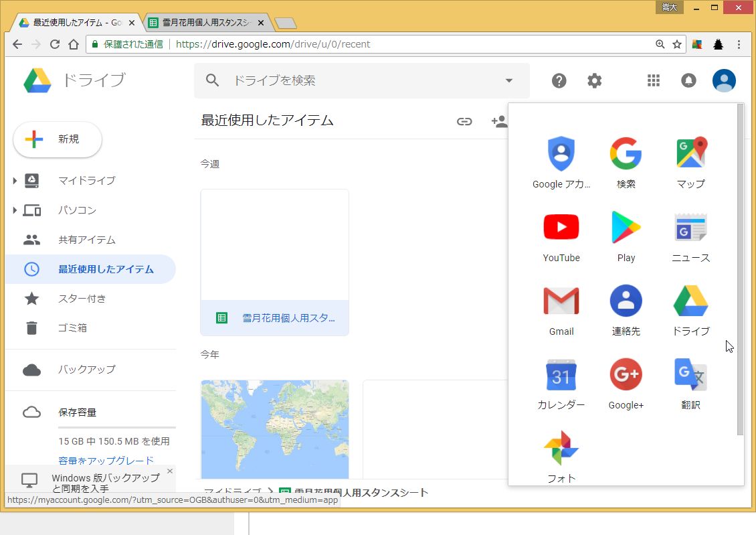Click the 高大 user profile button
This screenshot has height=535, width=756.
(669, 7)
